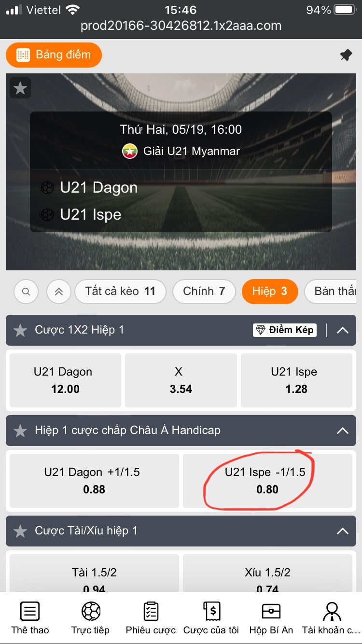This screenshot has width=362, height=644.
Task: Open the market search magnifier icon
Action: click(27, 292)
